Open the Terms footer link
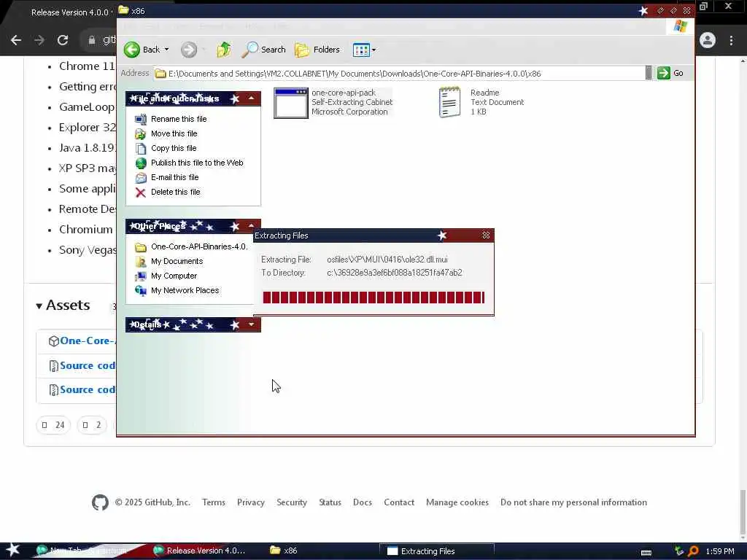This screenshot has height=560, width=747. click(x=214, y=502)
